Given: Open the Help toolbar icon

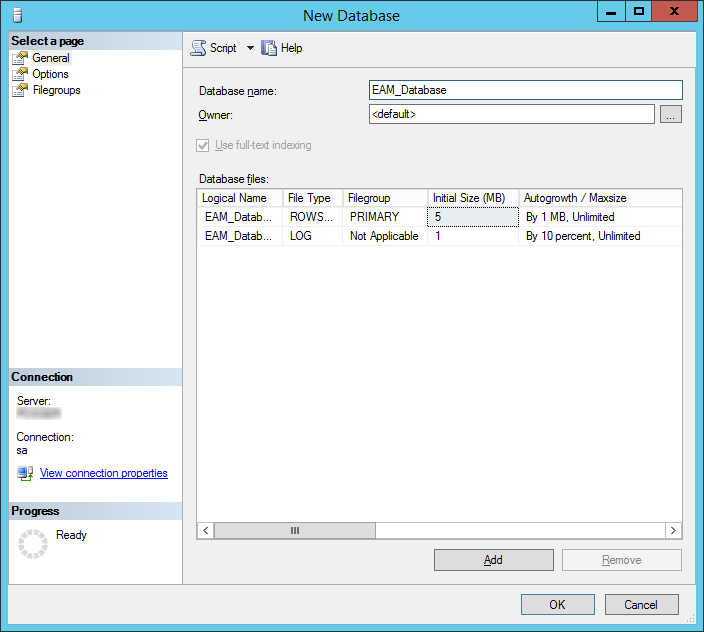Looking at the screenshot, I should click(269, 48).
